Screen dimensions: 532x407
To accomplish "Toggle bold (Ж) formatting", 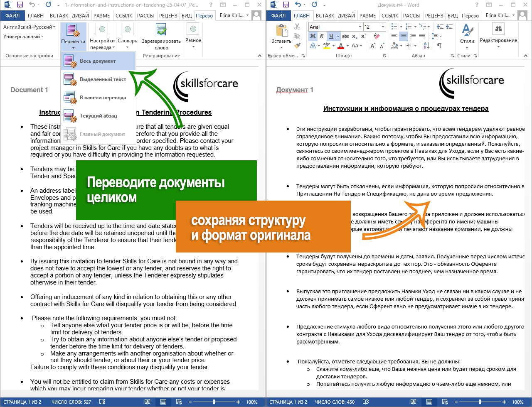I will click(x=313, y=36).
